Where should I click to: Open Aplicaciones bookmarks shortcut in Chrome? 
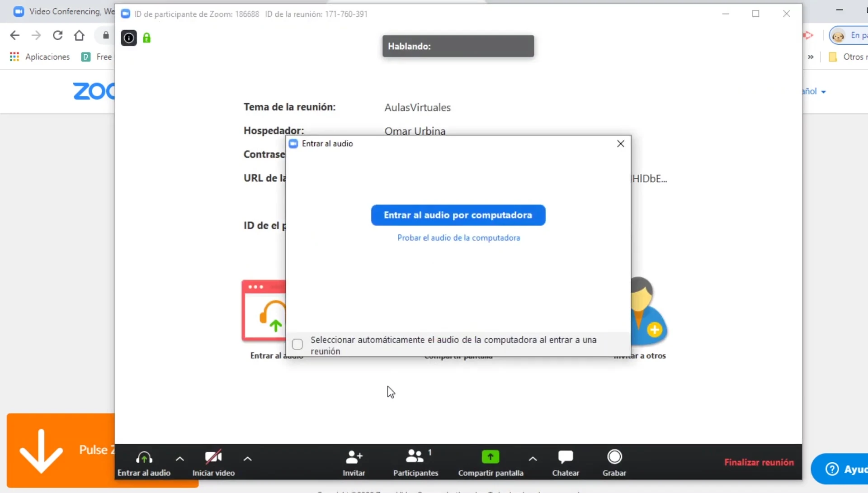click(40, 57)
